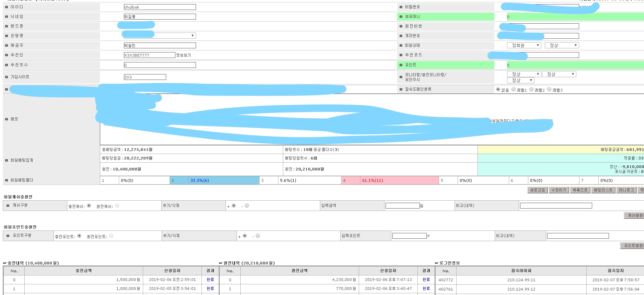Click the bullet icon beside 포인트구분

pyautogui.click(x=8, y=236)
